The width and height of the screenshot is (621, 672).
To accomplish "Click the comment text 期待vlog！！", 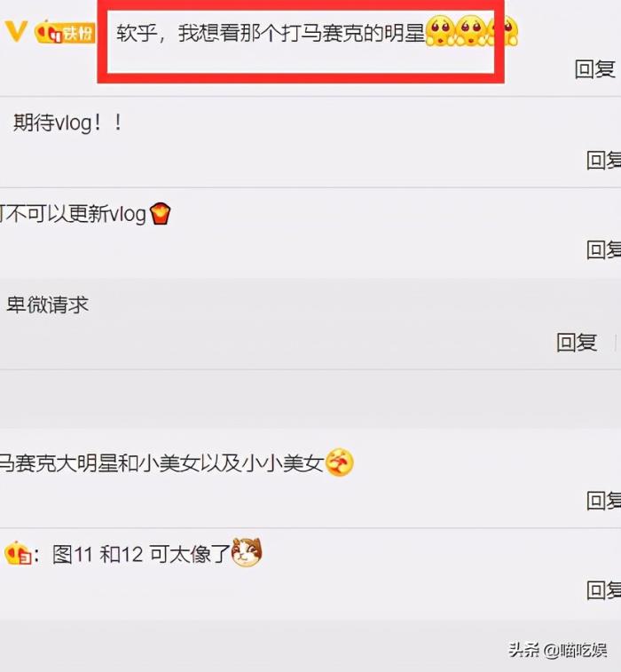I will pyautogui.click(x=68, y=123).
